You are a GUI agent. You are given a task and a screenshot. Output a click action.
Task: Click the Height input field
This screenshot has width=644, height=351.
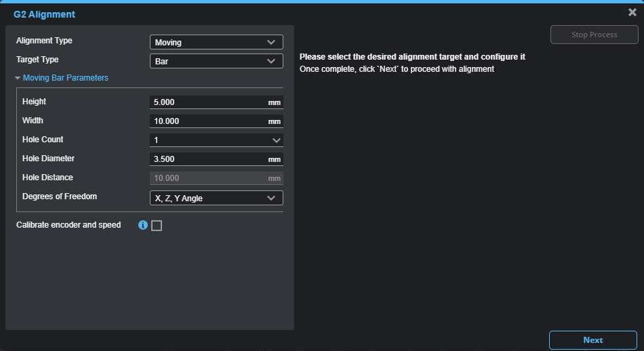pyautogui.click(x=216, y=102)
